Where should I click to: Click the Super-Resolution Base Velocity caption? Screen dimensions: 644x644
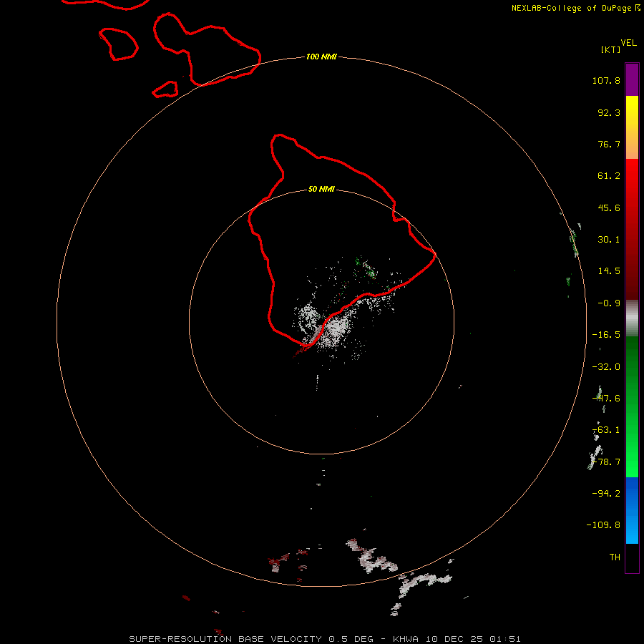325,639
